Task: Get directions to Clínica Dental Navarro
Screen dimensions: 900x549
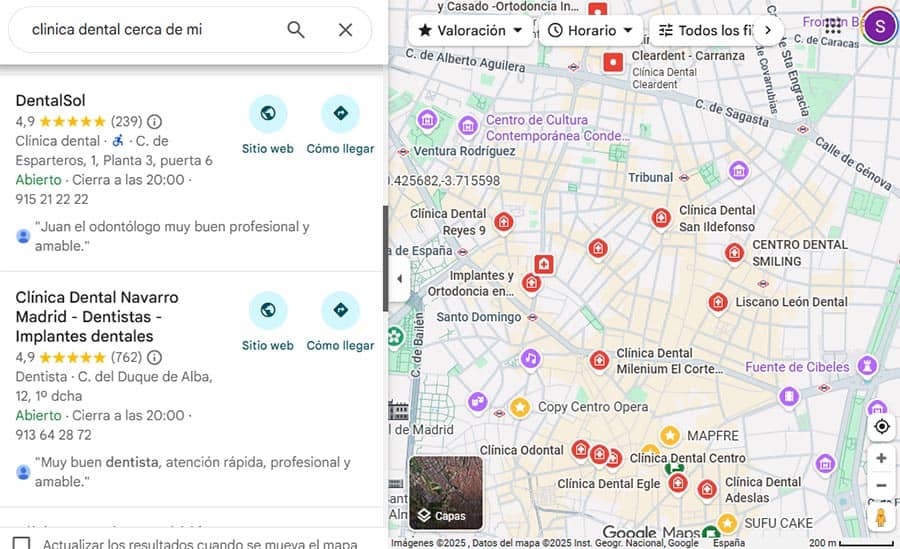Action: pyautogui.click(x=340, y=310)
